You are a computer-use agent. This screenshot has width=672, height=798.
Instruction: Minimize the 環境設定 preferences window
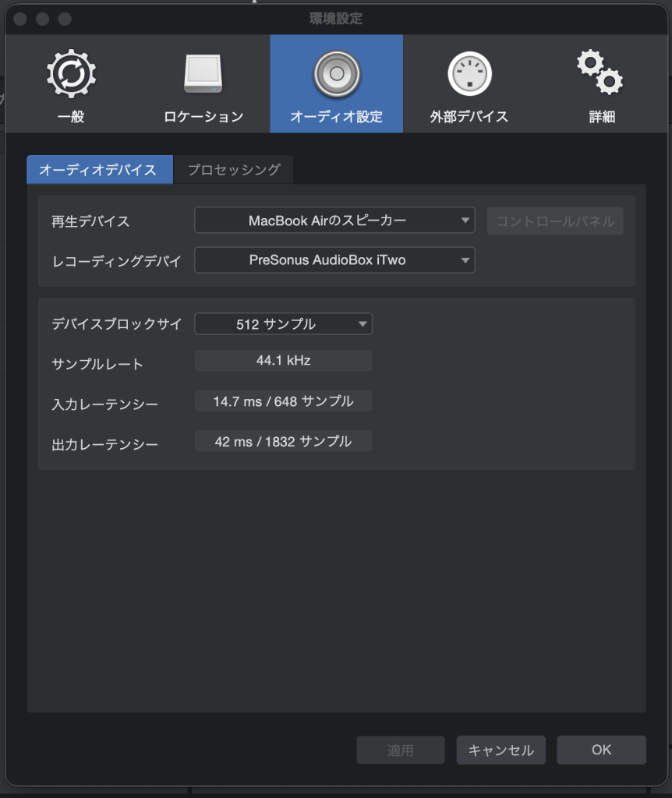click(x=43, y=19)
